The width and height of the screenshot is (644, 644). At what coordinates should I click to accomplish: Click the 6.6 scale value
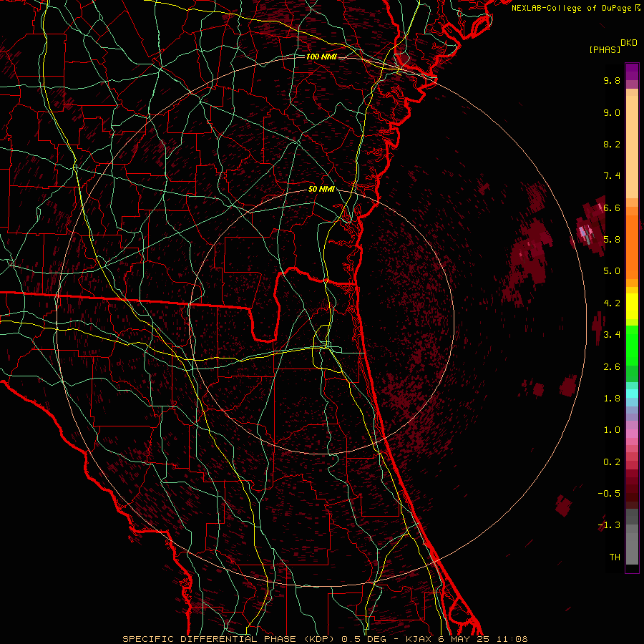pyautogui.click(x=612, y=208)
